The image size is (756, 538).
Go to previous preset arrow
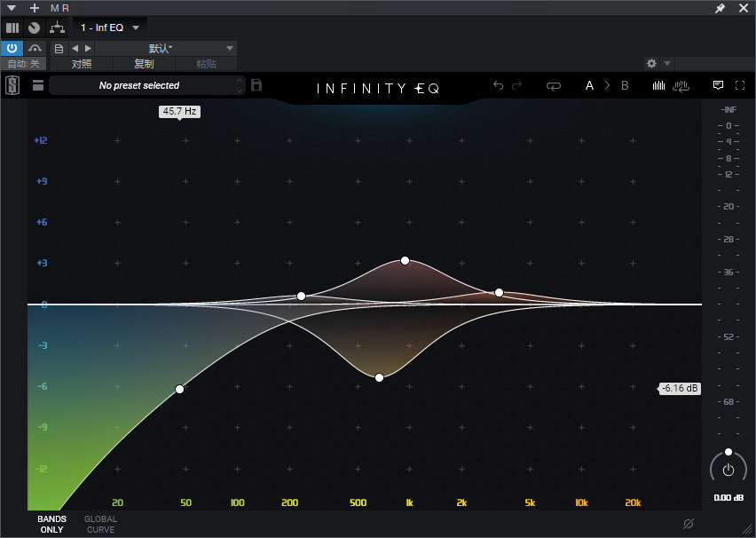[75, 48]
